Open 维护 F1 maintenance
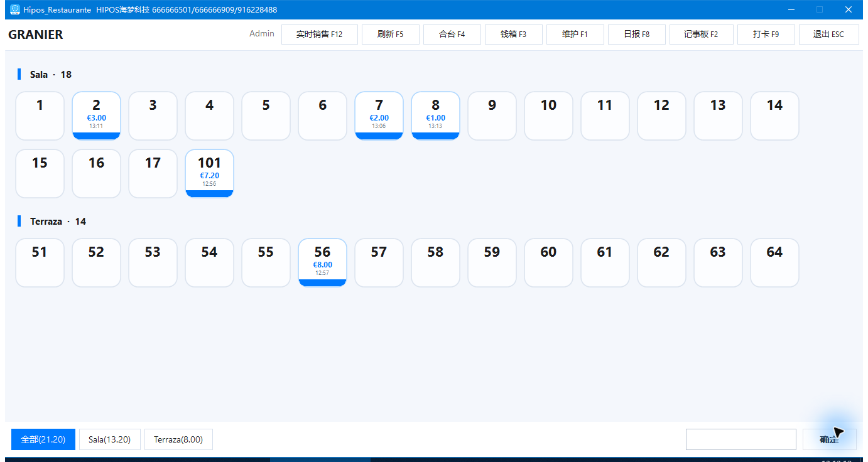Screen dimensions: 868x462 pos(575,35)
